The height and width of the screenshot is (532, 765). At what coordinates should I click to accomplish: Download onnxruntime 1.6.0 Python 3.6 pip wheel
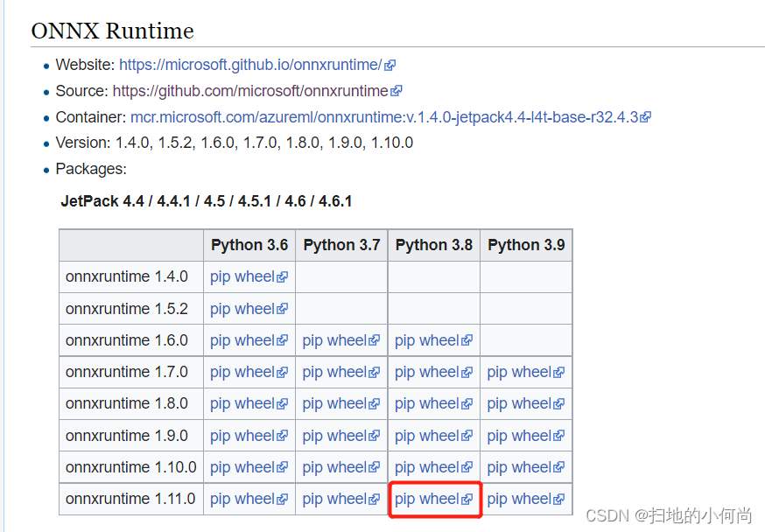point(249,340)
